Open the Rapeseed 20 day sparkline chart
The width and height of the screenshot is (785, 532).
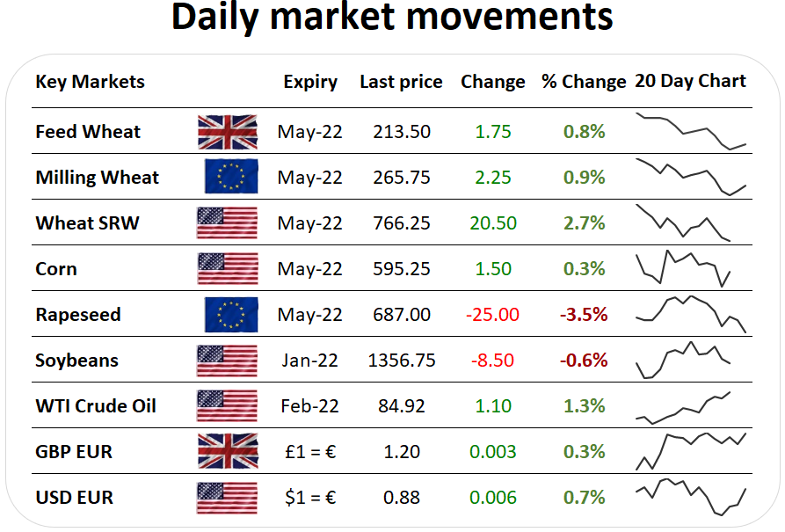point(691,314)
